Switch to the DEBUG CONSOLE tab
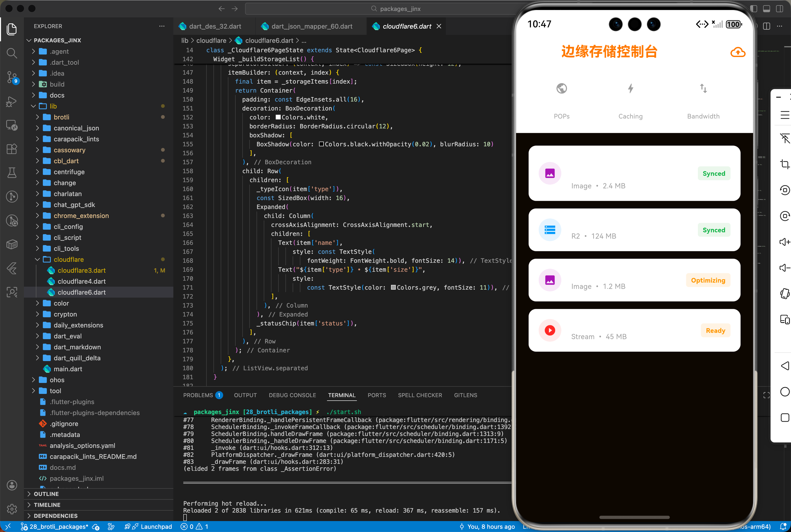The image size is (791, 532). (292, 395)
